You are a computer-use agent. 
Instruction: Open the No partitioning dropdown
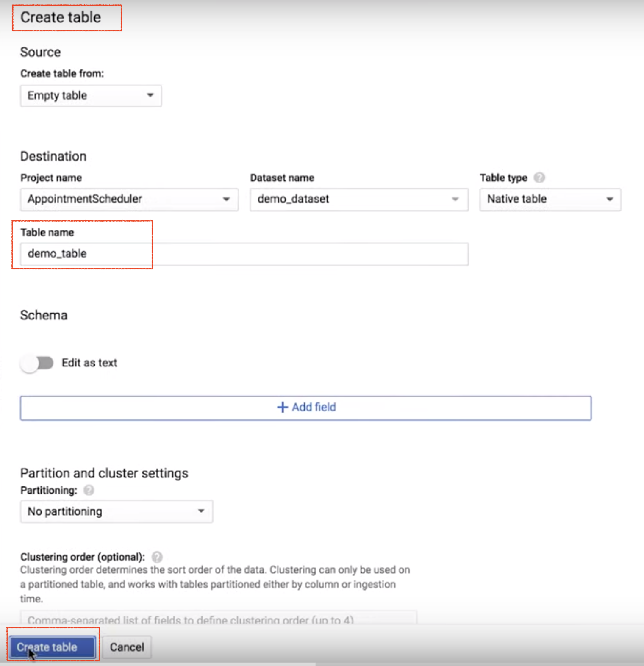(x=116, y=511)
